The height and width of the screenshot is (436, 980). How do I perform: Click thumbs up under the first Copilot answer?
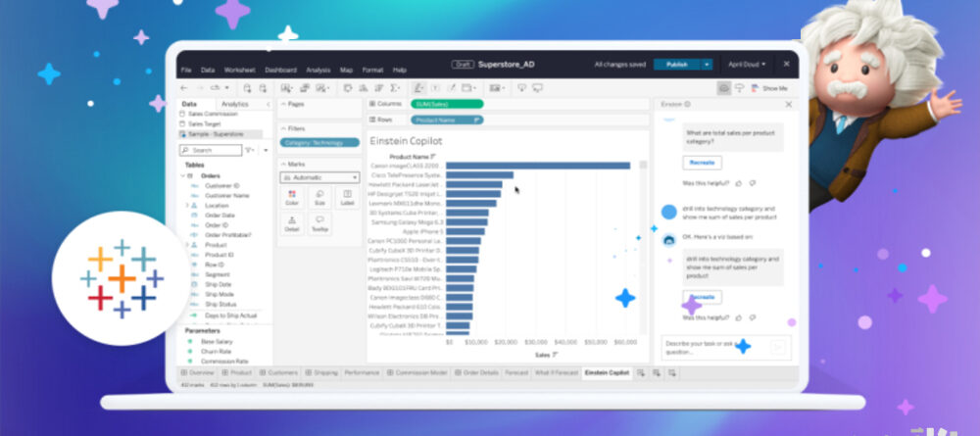point(738,182)
